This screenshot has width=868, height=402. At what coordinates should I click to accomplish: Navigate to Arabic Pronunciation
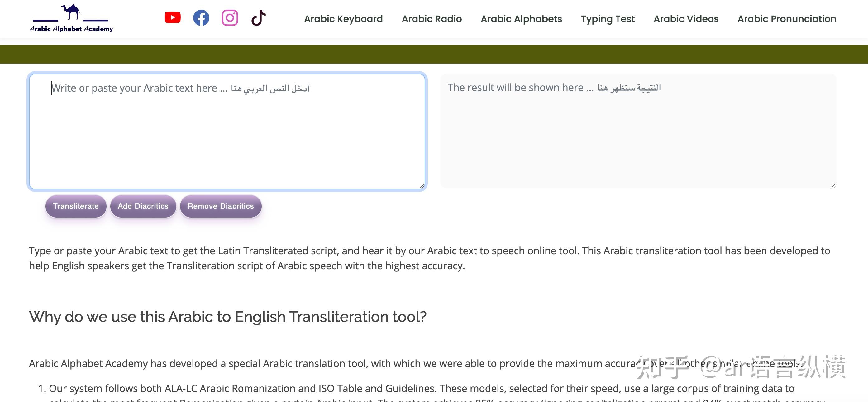787,19
